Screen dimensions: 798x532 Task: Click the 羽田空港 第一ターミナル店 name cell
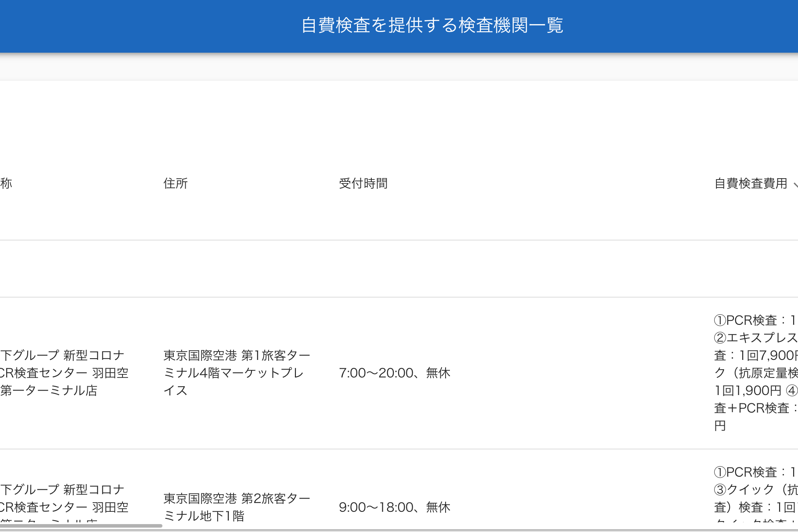coord(64,373)
